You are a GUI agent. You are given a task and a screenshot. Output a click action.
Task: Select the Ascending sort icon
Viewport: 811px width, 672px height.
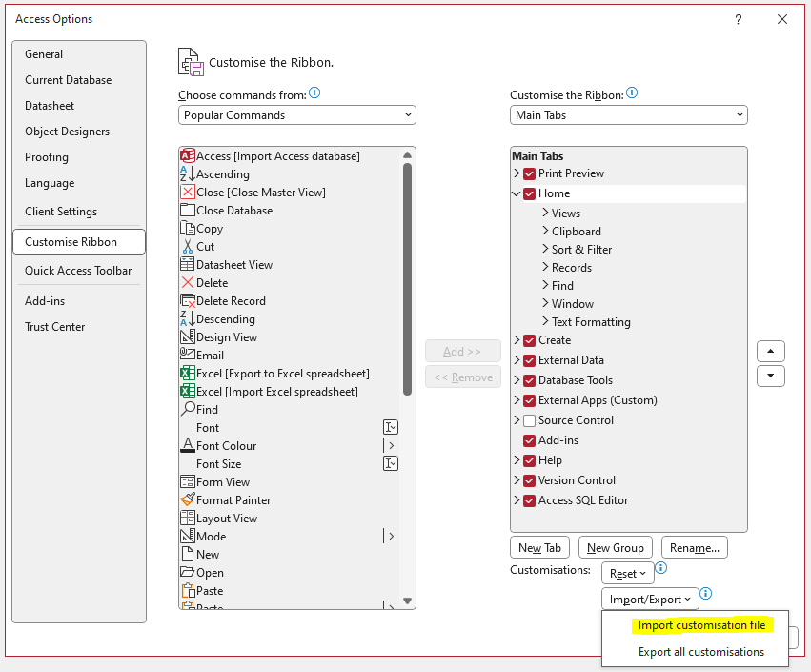[x=187, y=173]
